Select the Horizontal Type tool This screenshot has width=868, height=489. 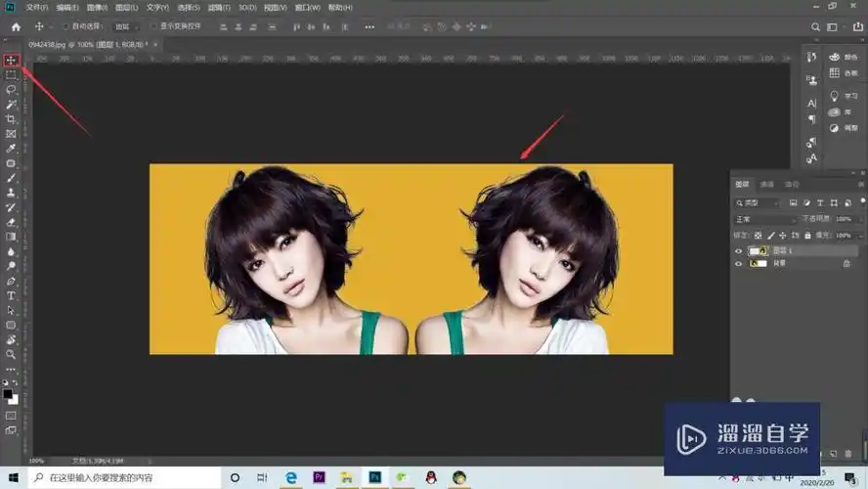pyautogui.click(x=11, y=295)
